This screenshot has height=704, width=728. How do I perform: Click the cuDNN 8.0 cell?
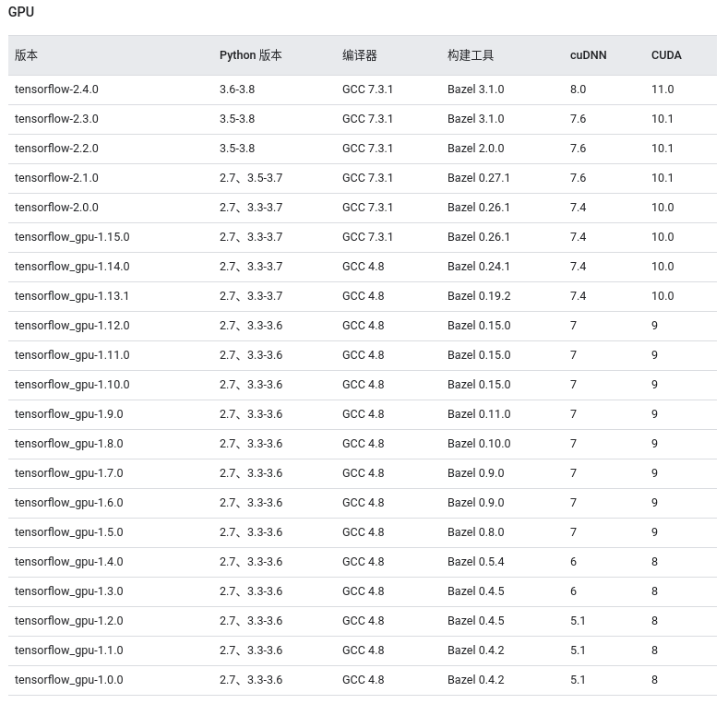[578, 89]
